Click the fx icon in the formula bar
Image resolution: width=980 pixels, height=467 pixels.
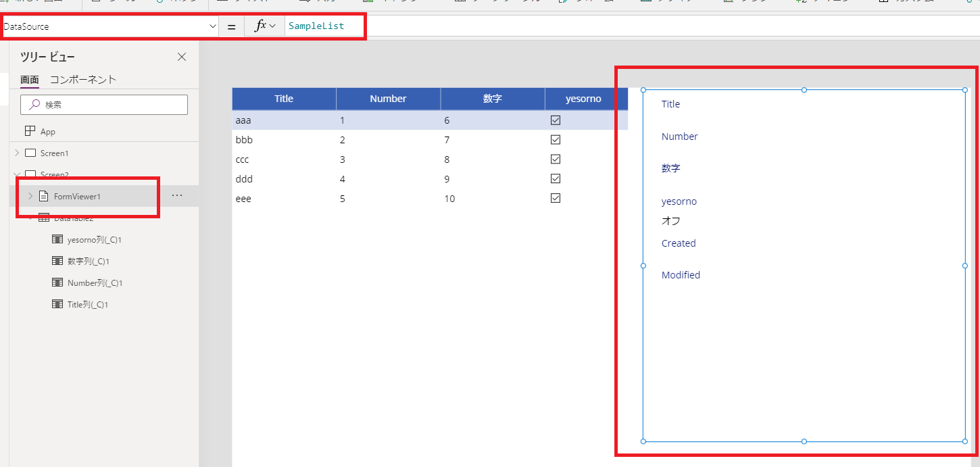[259, 26]
